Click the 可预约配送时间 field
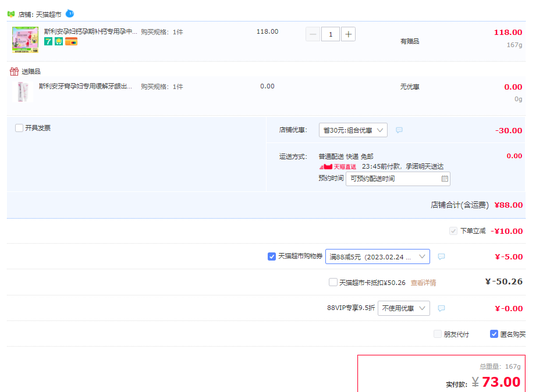Image resolution: width=536 pixels, height=392 pixels. [398, 179]
